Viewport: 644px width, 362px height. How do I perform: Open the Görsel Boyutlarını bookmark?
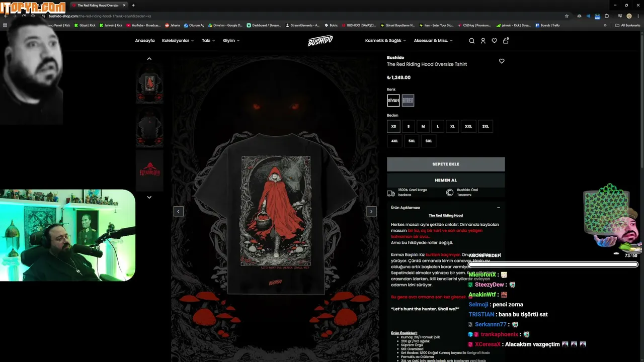397,25
